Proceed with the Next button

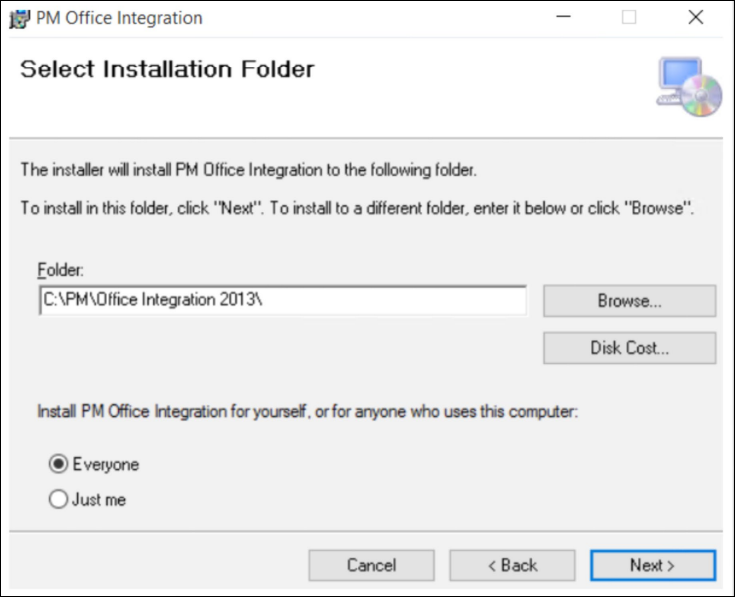pos(653,565)
